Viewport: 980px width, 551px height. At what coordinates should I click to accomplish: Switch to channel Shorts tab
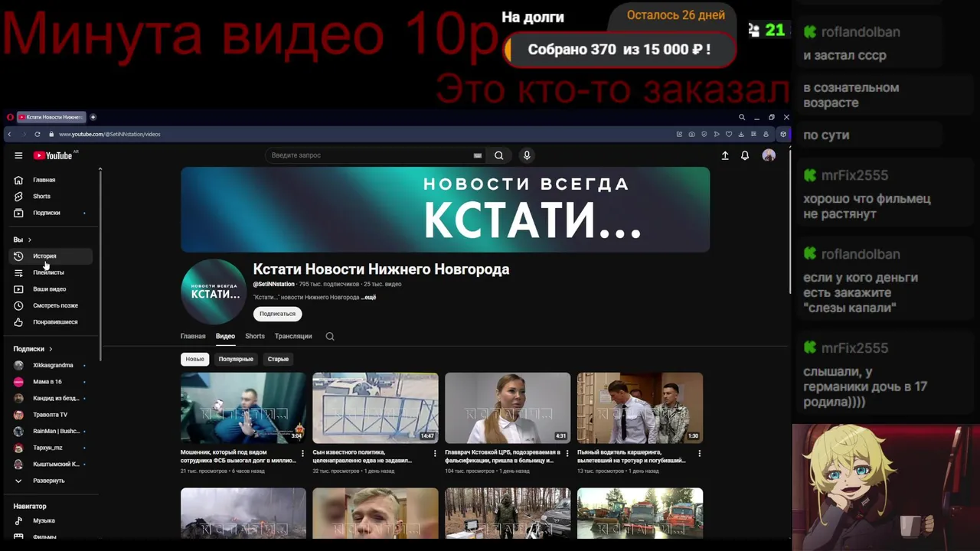click(255, 336)
